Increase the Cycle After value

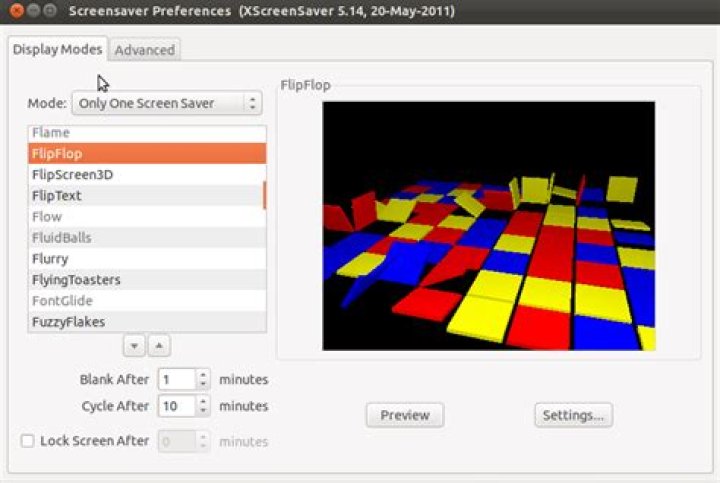tap(203, 401)
